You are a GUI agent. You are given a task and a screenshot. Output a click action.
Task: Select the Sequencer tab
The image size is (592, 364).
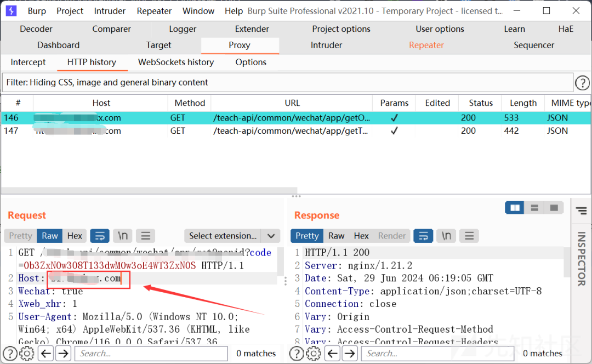pyautogui.click(x=534, y=46)
